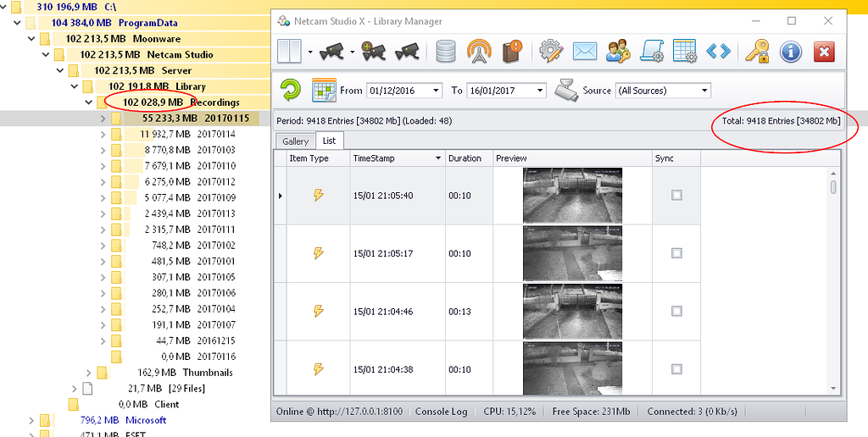Image resolution: width=868 pixels, height=437 pixels.
Task: Click the broadcast antenna icon
Action: pos(479,52)
